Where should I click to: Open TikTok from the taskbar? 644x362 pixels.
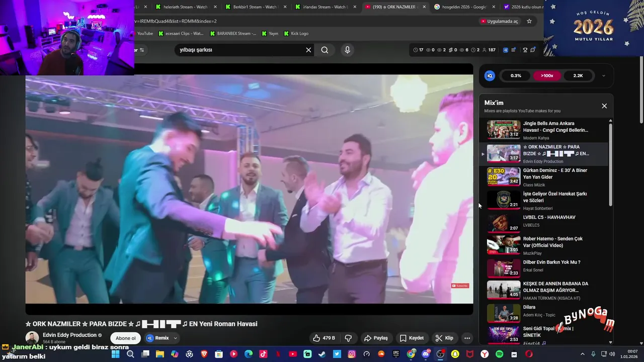pos(263,354)
